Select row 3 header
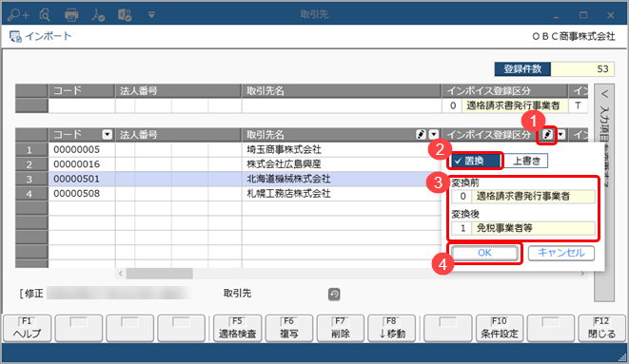Screen dimensions: 629x364 31,179
